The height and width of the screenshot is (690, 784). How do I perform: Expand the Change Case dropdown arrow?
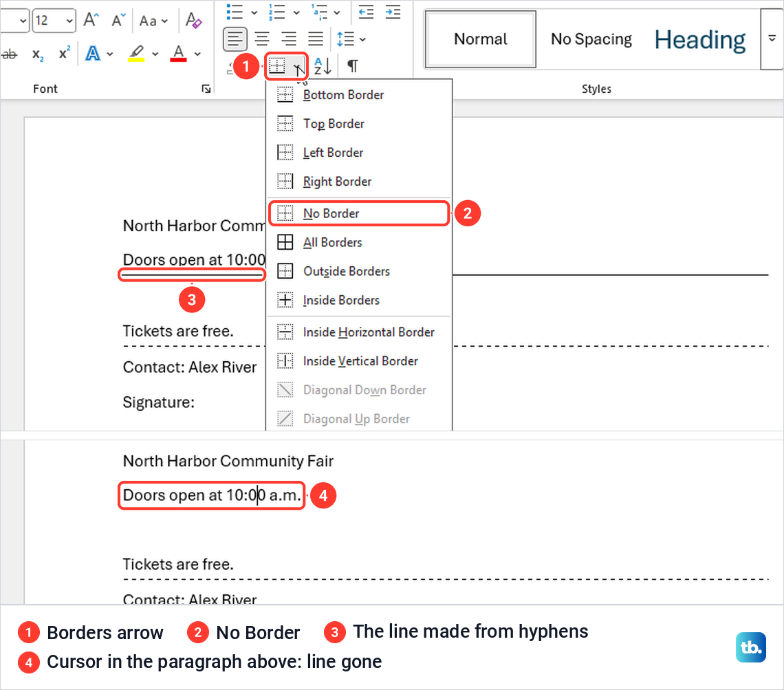click(164, 21)
